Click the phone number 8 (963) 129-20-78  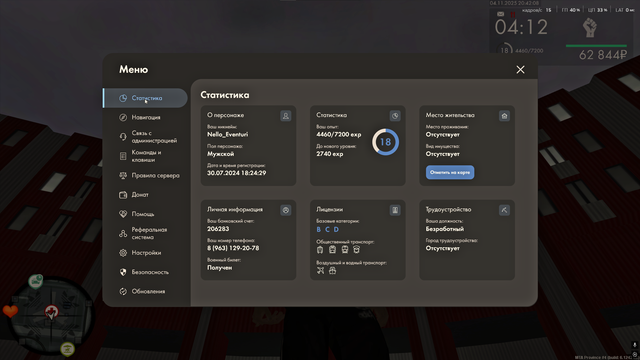[233, 248]
